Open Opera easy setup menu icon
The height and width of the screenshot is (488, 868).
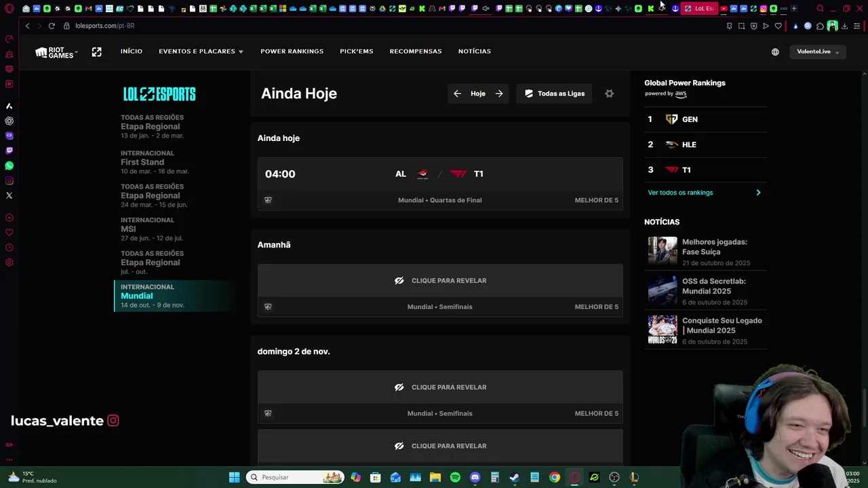(857, 26)
